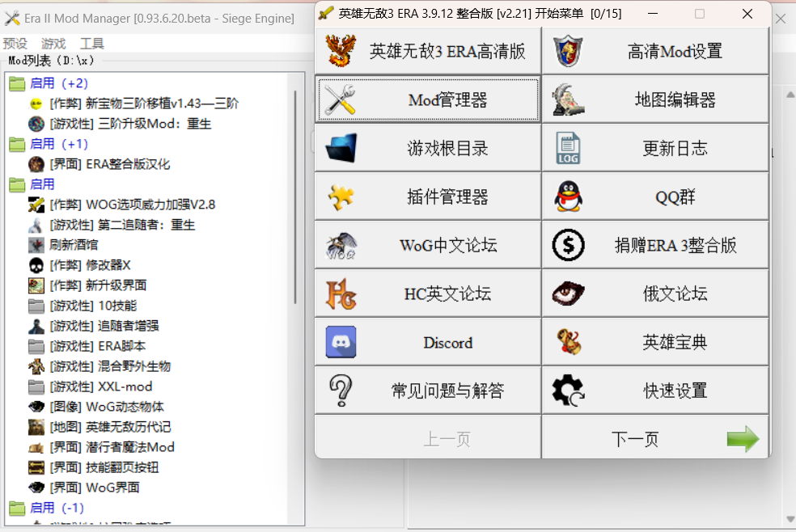
Task: Click the puzzle piece 插件管理器 icon
Action: pyautogui.click(x=341, y=196)
